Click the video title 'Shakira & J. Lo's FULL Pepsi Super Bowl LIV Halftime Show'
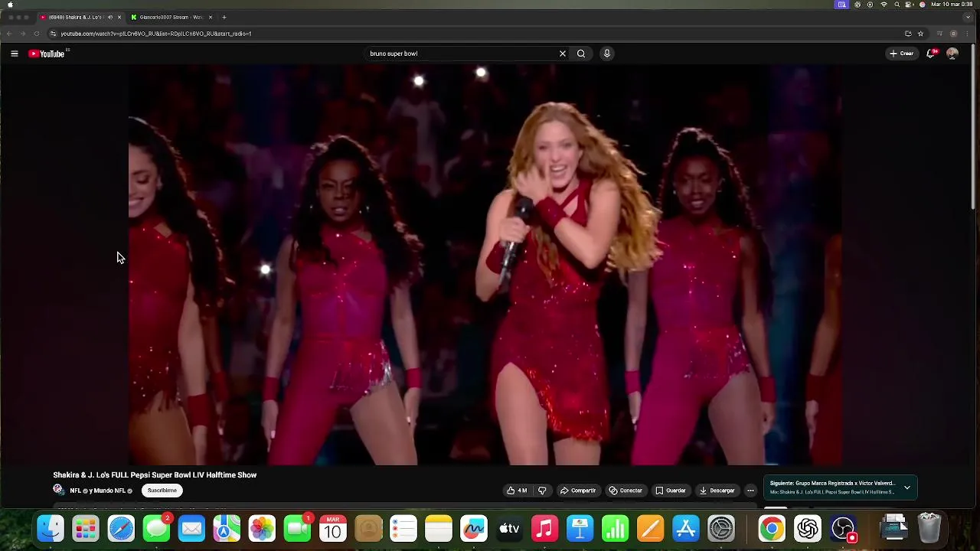The height and width of the screenshot is (551, 980). pos(155,475)
